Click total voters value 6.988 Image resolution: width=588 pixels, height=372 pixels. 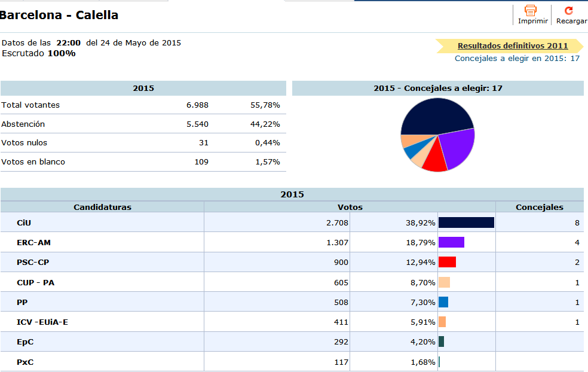[x=197, y=105]
